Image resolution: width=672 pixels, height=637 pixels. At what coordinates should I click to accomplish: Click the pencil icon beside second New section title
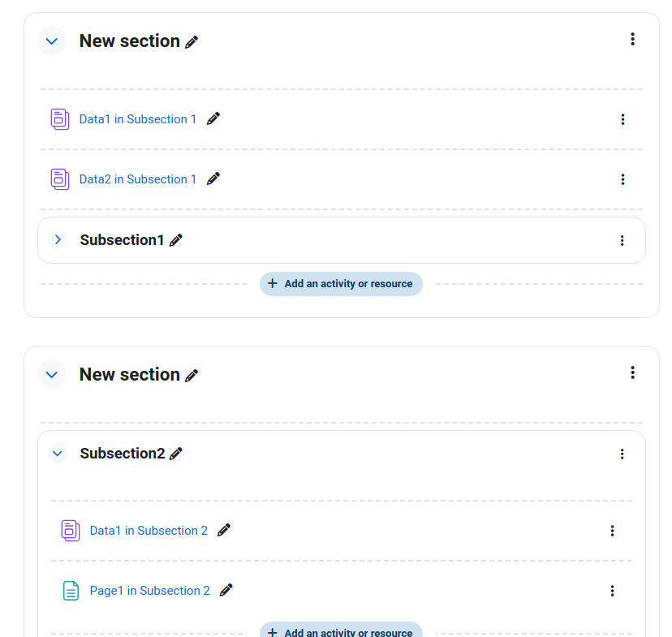coord(192,375)
